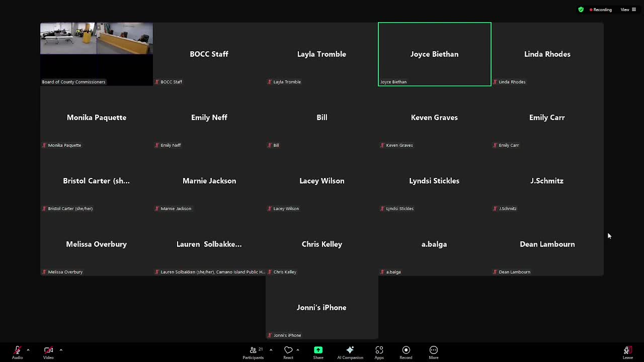The width and height of the screenshot is (644, 362).
Task: Expand the video settings arrow
Action: point(61,350)
